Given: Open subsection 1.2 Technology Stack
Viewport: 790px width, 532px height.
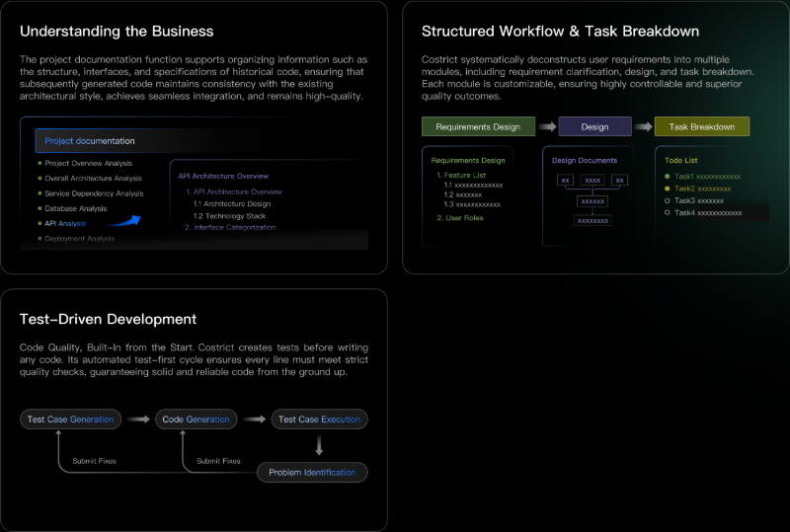Looking at the screenshot, I should (x=229, y=215).
